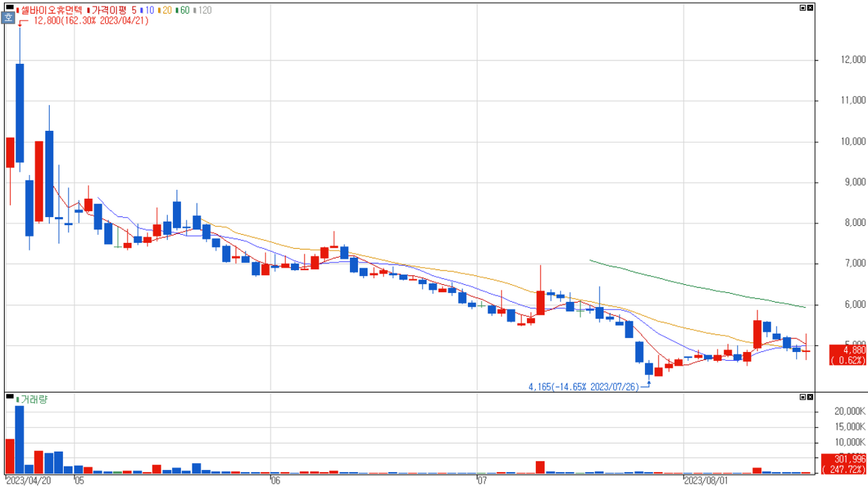Click the 6,000 price axis label
Viewport: 868px width, 487px height.
pos(854,305)
